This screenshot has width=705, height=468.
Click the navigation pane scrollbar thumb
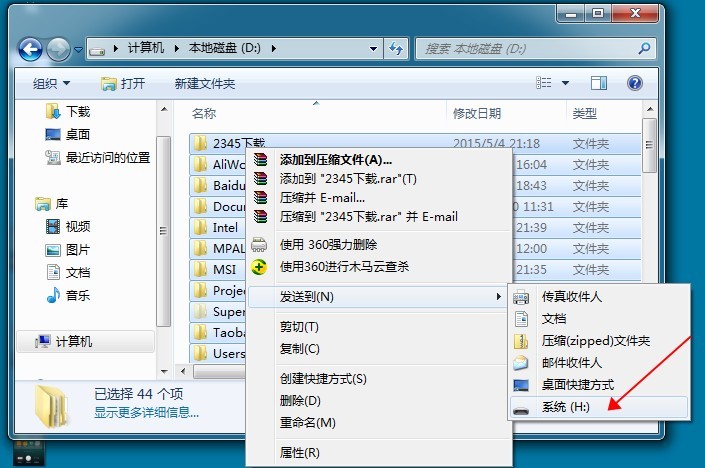[x=164, y=231]
